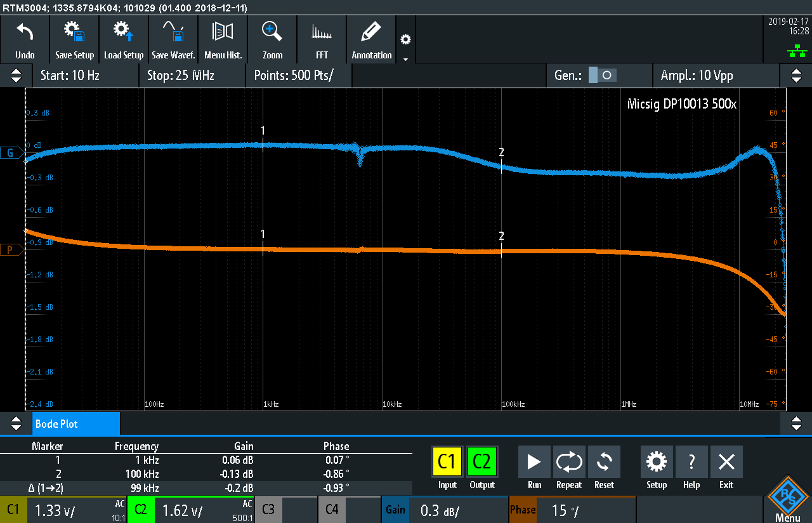
Task: Click the Undo icon in toolbar
Action: [x=25, y=39]
